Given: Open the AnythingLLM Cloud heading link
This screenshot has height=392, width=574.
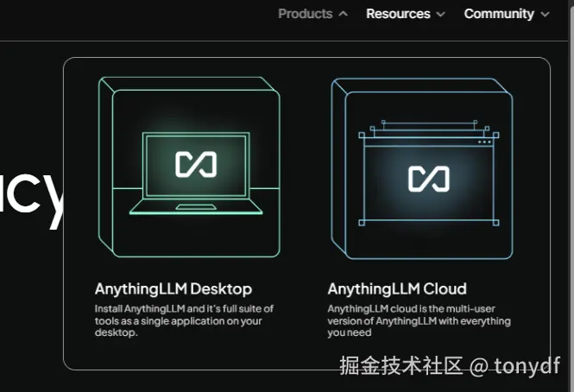Looking at the screenshot, I should coord(397,289).
